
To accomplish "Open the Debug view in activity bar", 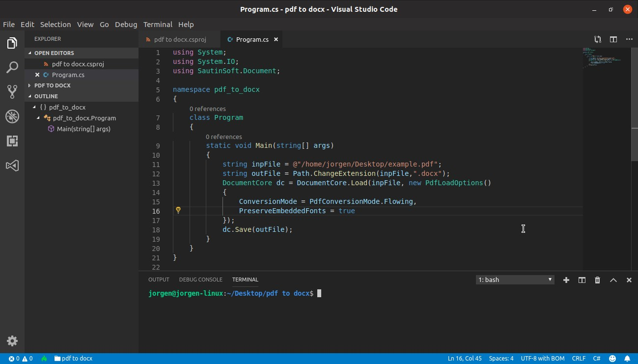I will point(12,116).
